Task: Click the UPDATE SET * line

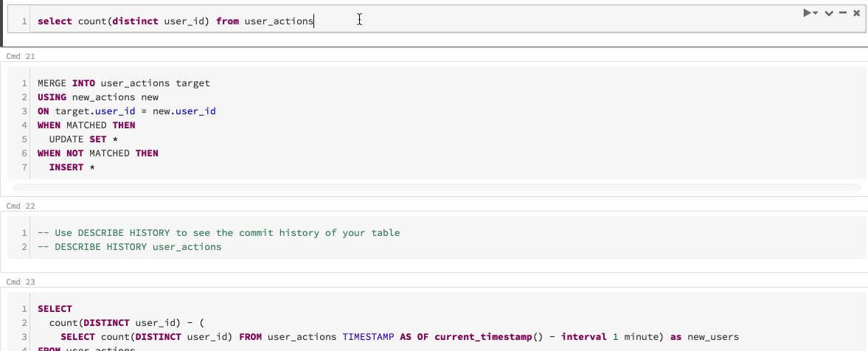Action: pos(78,139)
